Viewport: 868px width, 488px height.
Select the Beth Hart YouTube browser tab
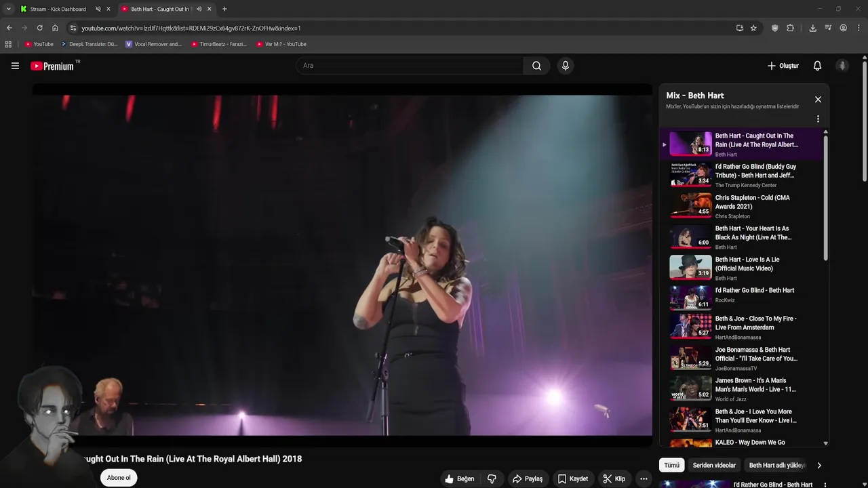point(161,9)
